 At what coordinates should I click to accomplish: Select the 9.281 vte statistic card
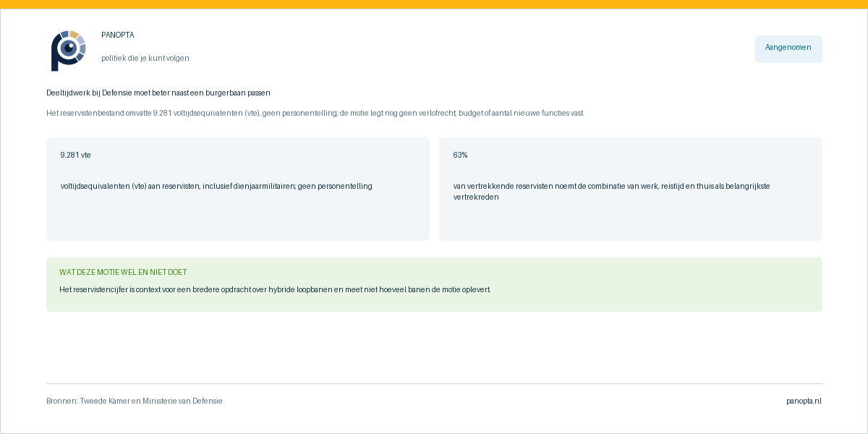(238, 189)
